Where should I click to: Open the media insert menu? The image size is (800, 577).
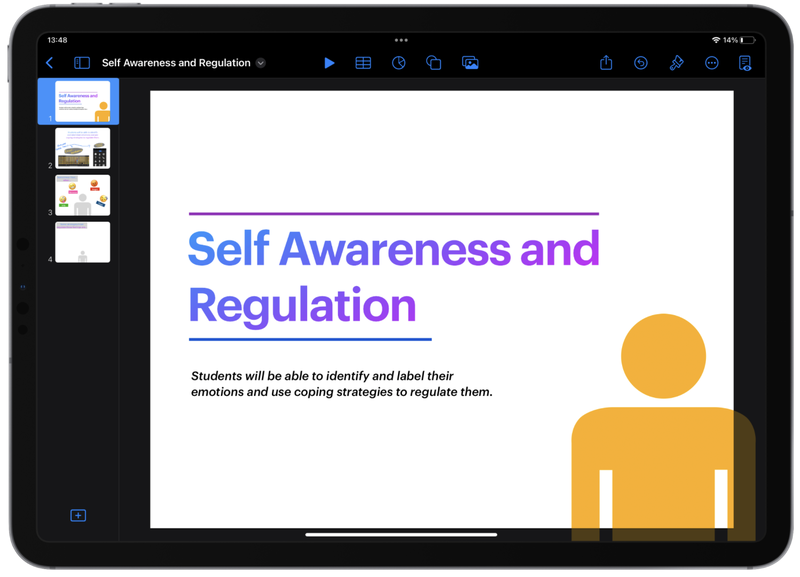pos(470,63)
